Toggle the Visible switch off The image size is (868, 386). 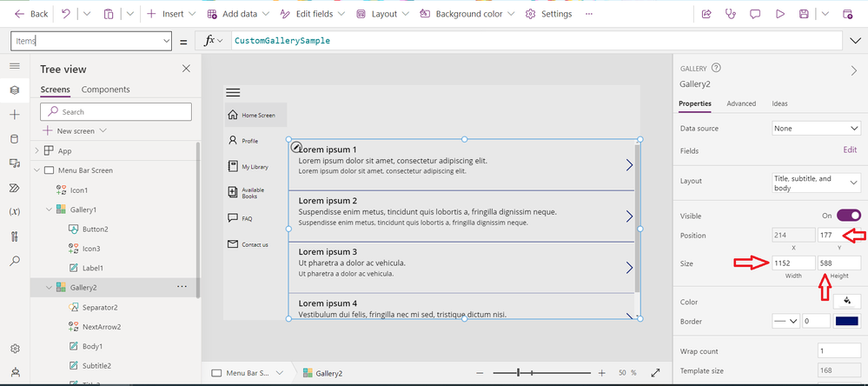849,216
